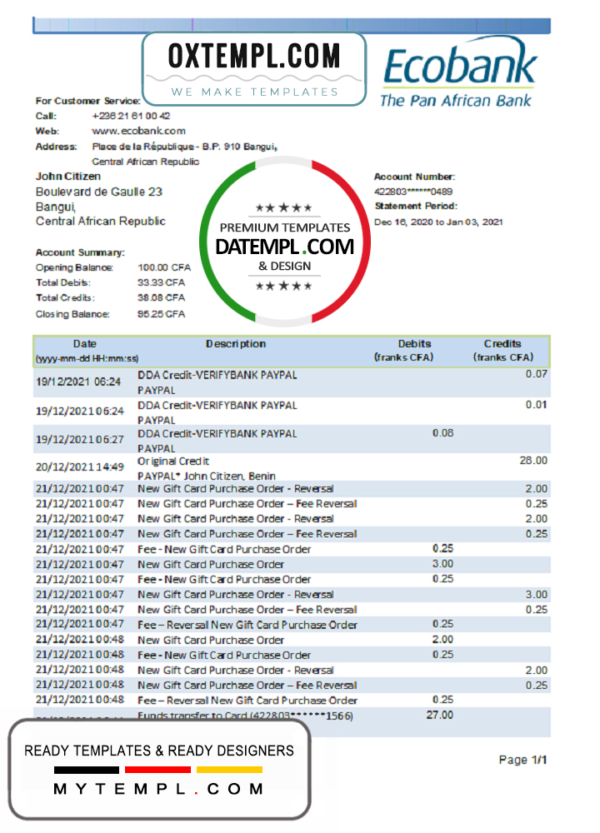Screen dimensions: 600x833
Task: Click the masked account number 422803******0489
Action: click(413, 191)
